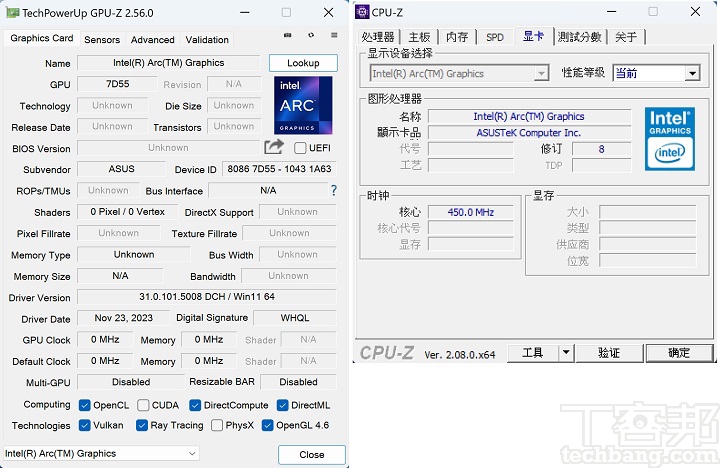Open the GPU-Z hamburger menu icon
720x468 pixels.
coord(334,35)
